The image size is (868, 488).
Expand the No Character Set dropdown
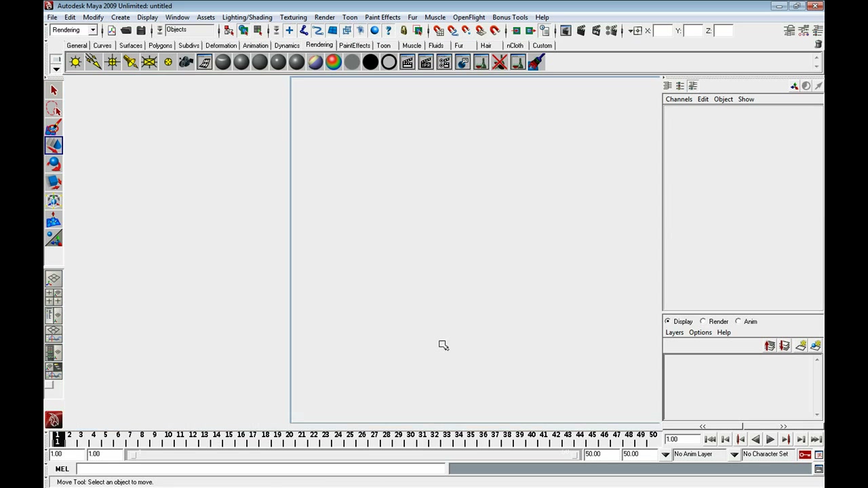[x=768, y=454]
